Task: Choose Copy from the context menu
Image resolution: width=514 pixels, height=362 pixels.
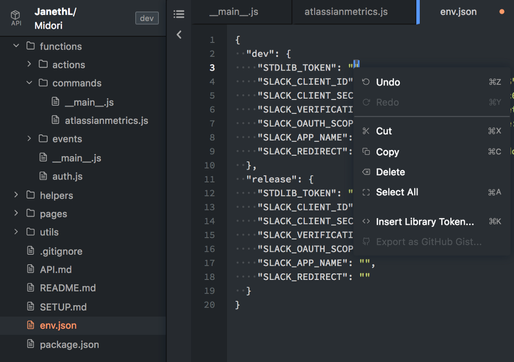Action: [x=432, y=152]
